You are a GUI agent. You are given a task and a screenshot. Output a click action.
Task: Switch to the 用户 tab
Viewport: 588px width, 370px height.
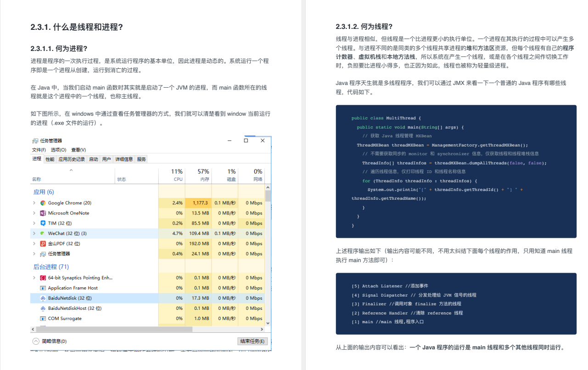tap(106, 159)
